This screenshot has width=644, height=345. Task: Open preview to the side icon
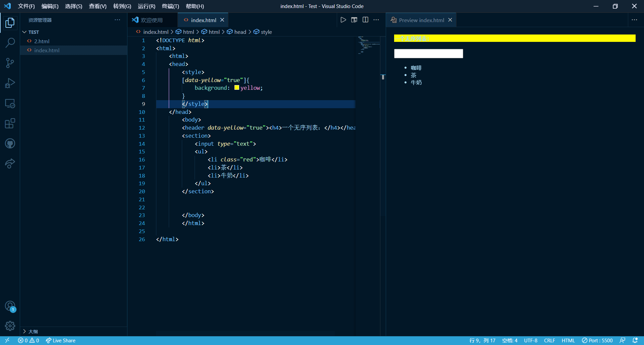[354, 20]
